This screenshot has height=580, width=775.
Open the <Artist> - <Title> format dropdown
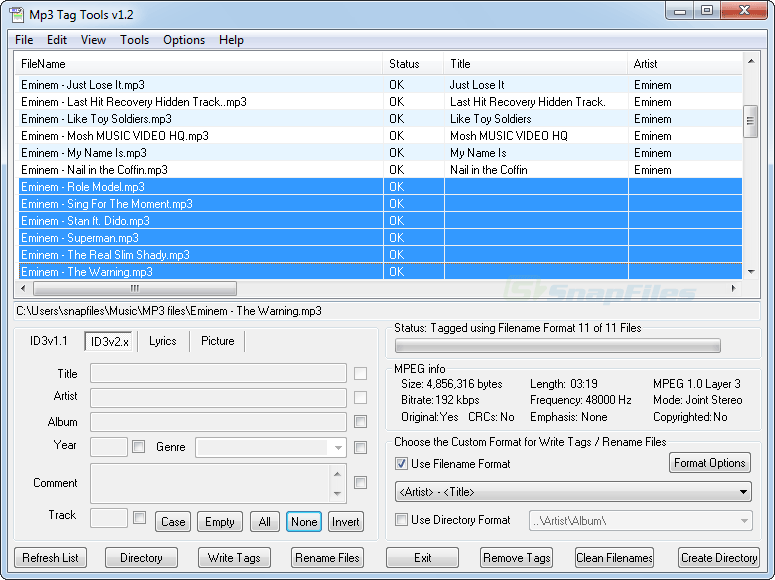(573, 492)
